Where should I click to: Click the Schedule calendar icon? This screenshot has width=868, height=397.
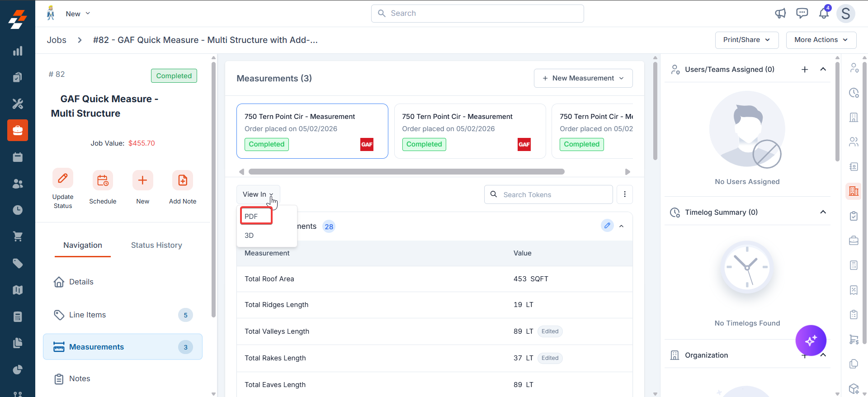(103, 181)
